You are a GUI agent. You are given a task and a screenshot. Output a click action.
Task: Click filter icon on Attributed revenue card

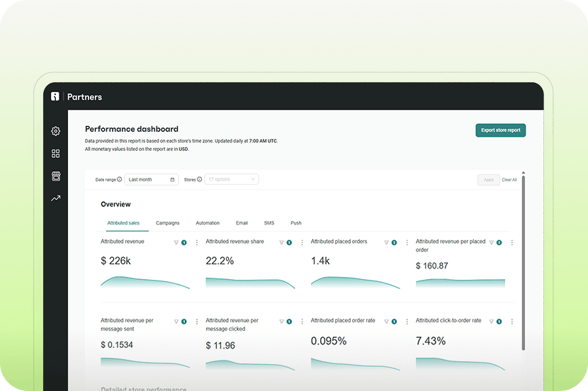pos(176,242)
